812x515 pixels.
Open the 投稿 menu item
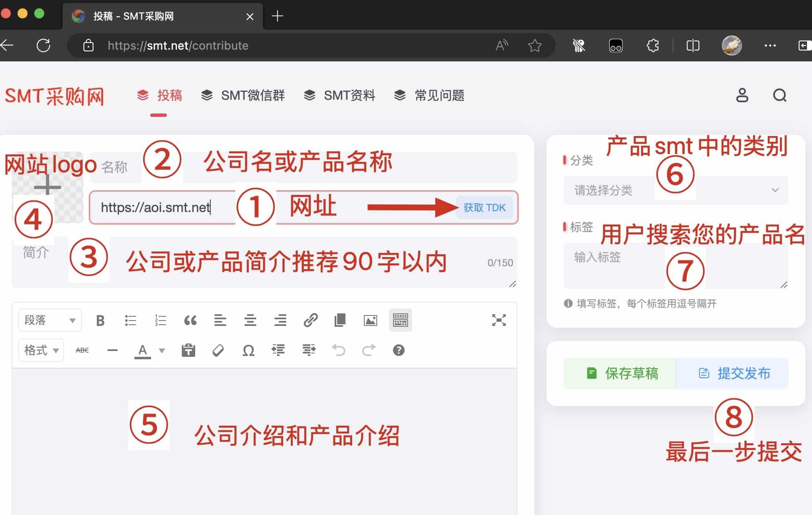(x=160, y=96)
